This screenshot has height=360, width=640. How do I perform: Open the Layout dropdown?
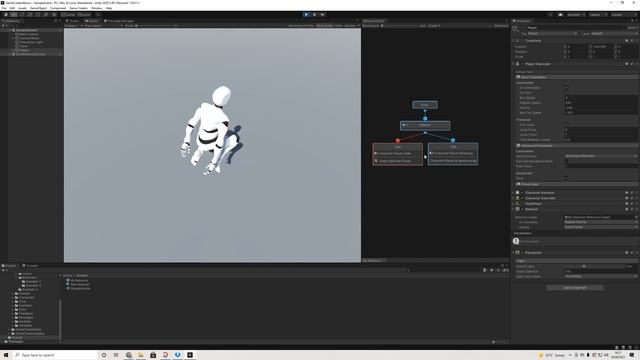[623, 14]
